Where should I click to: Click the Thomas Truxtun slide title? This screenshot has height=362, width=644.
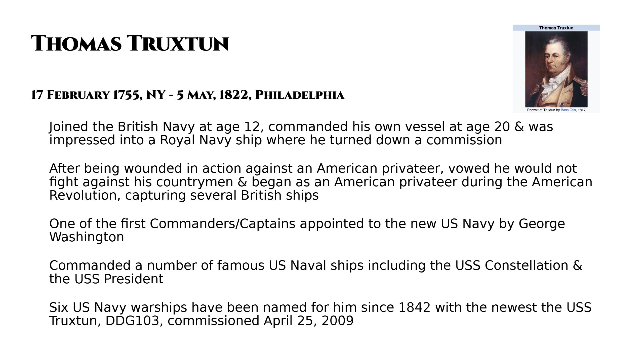coord(130,43)
